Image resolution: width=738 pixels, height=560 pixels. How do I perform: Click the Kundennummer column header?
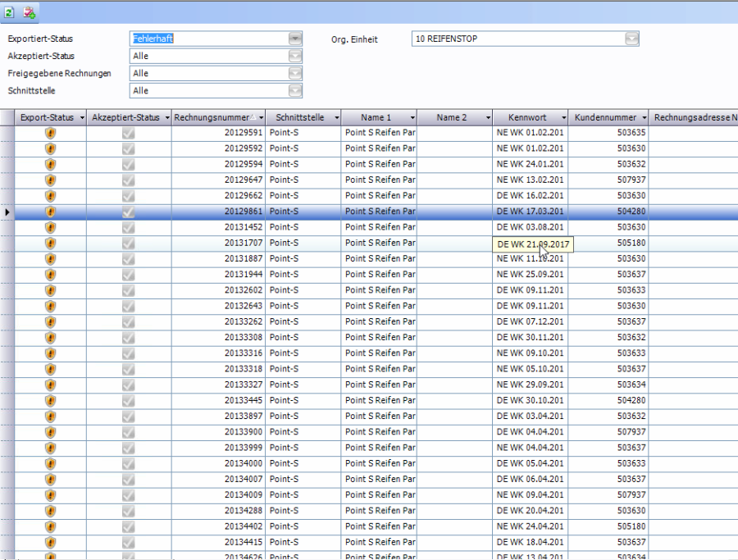[x=604, y=118]
